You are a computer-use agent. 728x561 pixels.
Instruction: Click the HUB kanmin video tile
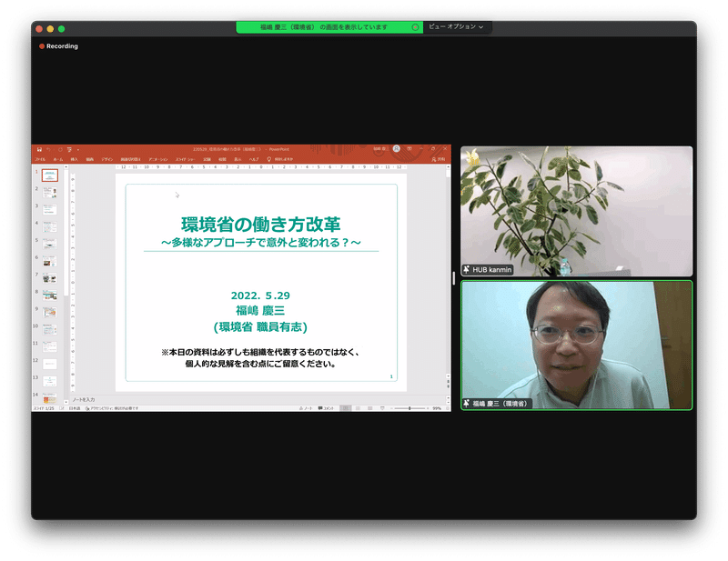(x=576, y=211)
